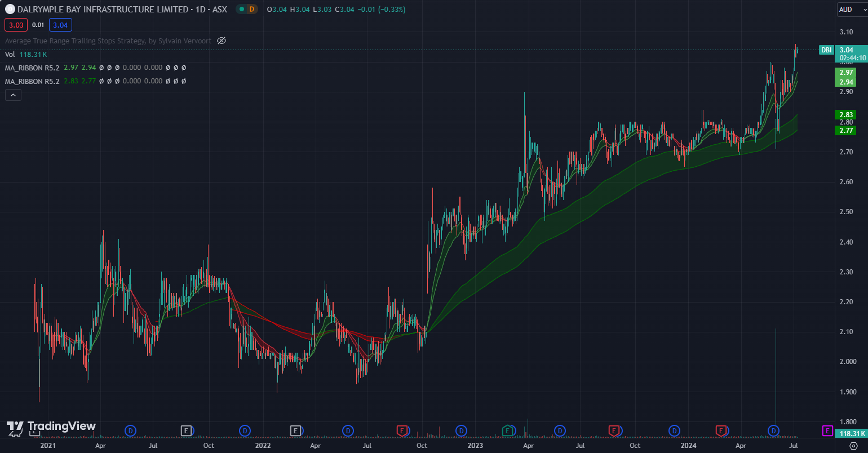Click the 0.01 spread value
This screenshot has height=453, width=868.
38,25
